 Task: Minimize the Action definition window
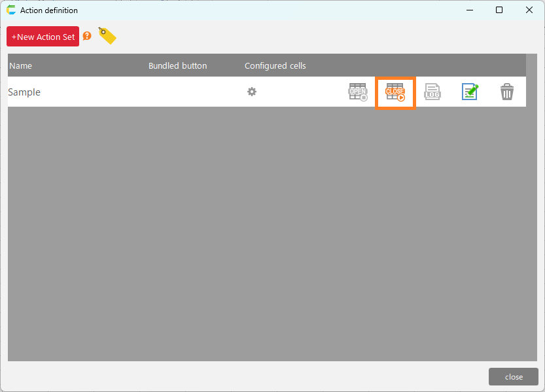tap(469, 10)
